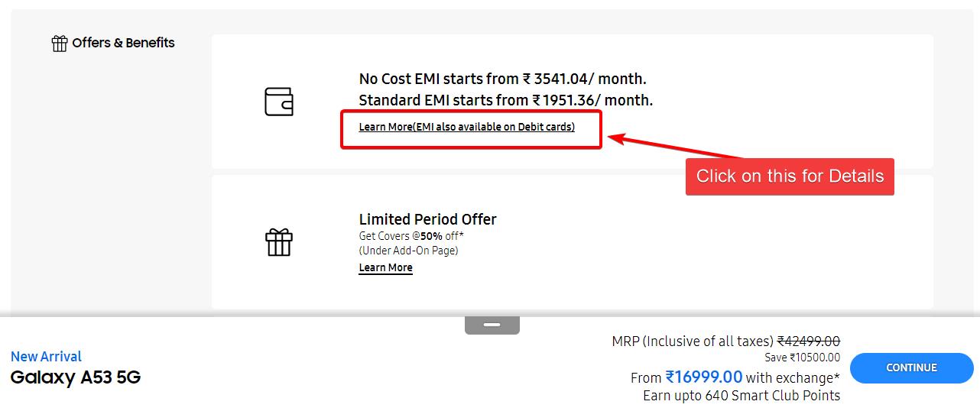Screen dimensions: 980x411
Task: Click the Save ₹10500.00 text
Action: 802,358
